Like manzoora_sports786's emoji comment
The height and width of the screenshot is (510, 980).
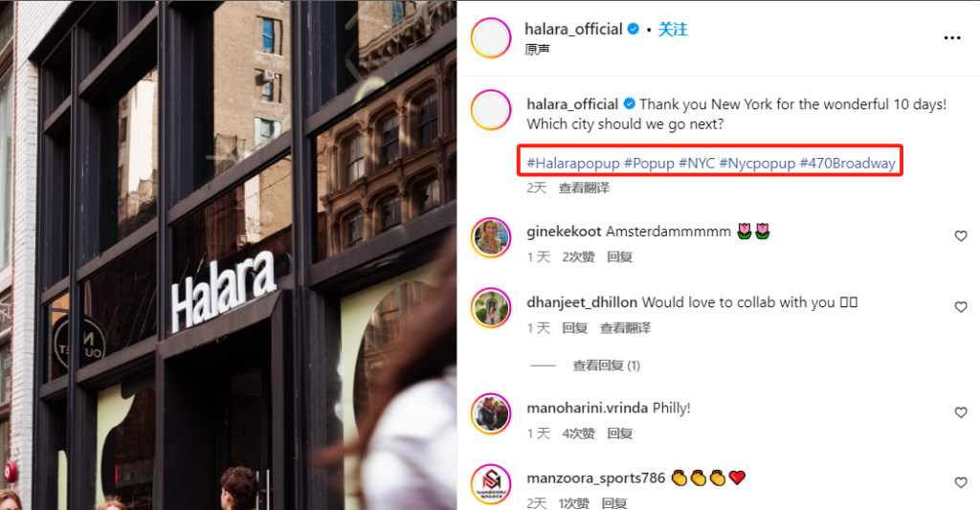(x=961, y=482)
